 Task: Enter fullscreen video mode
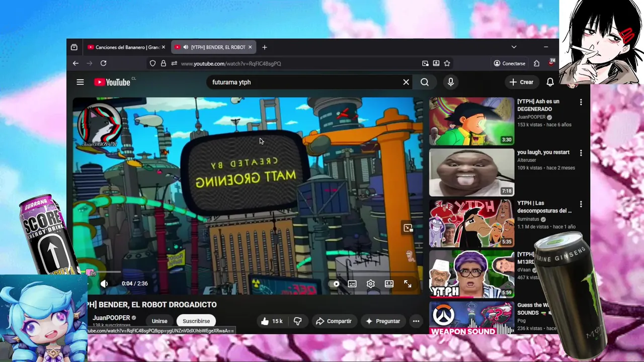408,284
